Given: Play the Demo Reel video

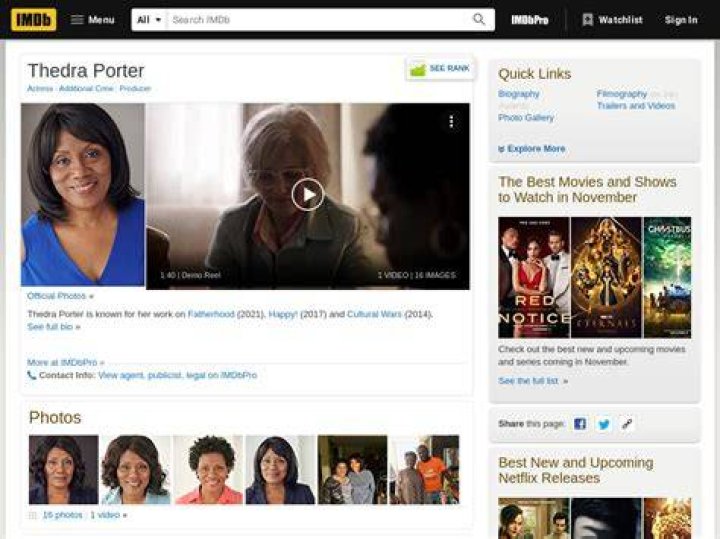Looking at the screenshot, I should [308, 195].
